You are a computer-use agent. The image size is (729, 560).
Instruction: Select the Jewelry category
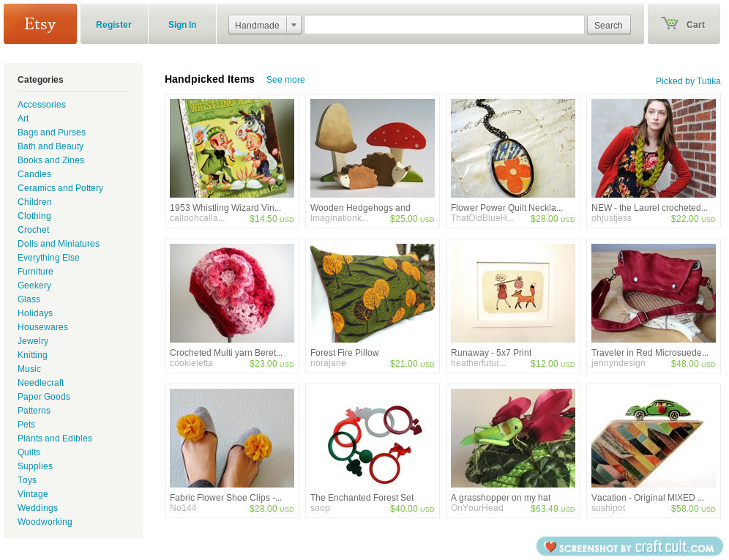pos(33,341)
